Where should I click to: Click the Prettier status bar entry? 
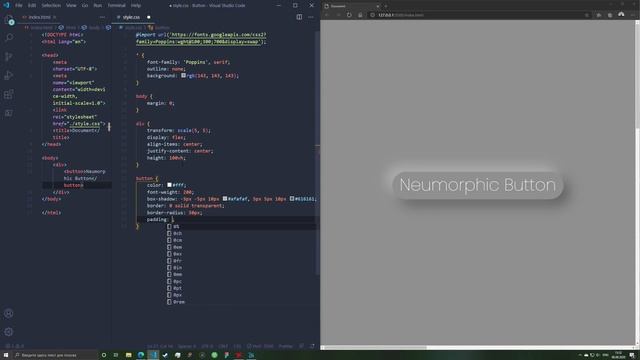286,346
